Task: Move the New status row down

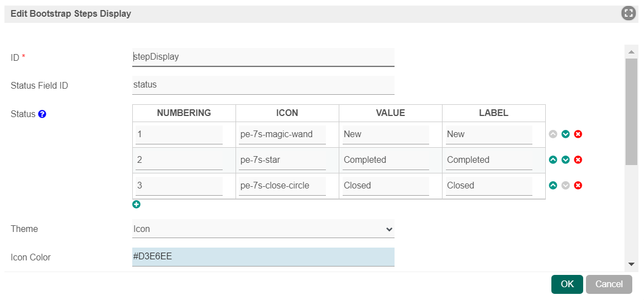Action: coord(565,134)
